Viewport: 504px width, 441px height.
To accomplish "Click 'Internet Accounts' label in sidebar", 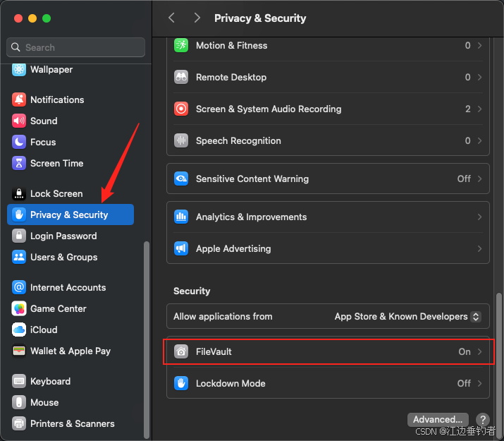I will coord(68,287).
